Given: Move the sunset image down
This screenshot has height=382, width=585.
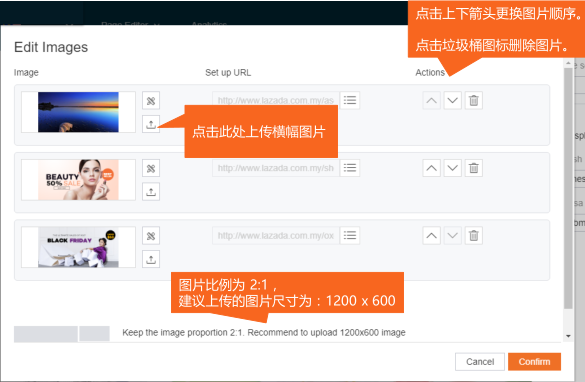Looking at the screenshot, I should tap(453, 101).
